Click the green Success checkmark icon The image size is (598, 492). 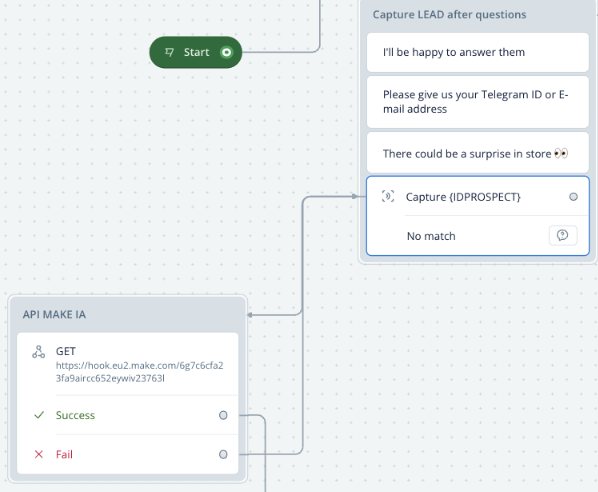(x=39, y=415)
